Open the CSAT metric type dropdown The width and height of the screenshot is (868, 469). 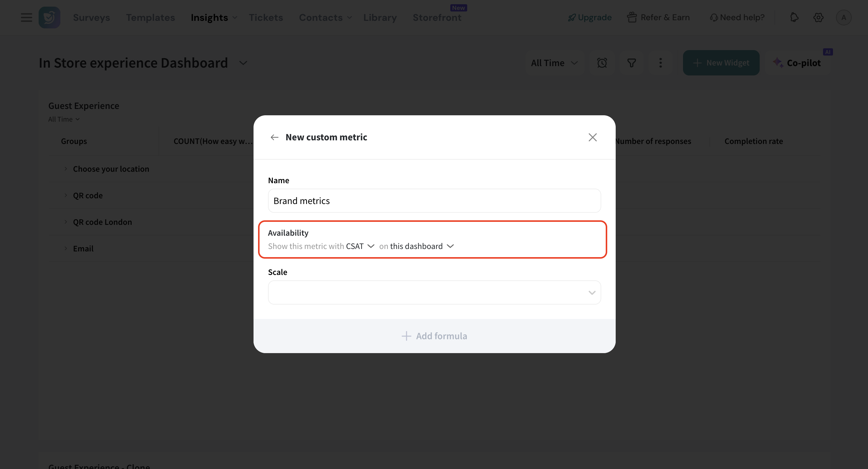[360, 246]
